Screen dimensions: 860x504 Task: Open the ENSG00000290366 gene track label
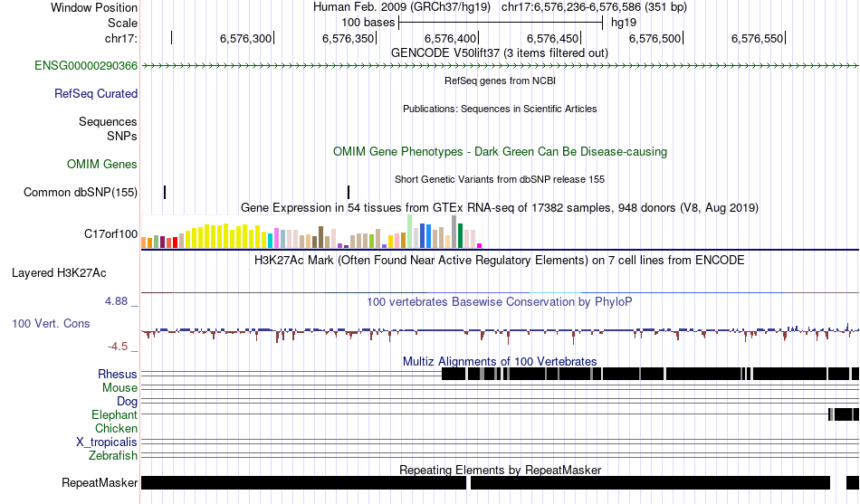86,66
